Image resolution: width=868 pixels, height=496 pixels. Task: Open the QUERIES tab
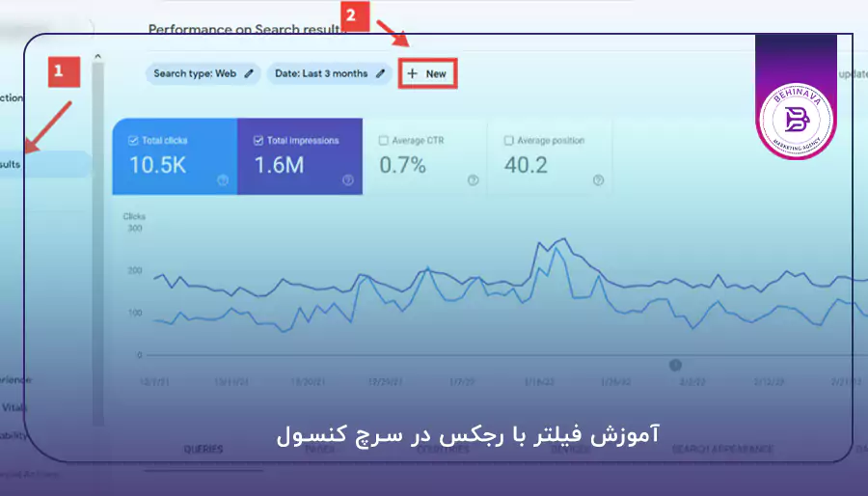coord(203,449)
